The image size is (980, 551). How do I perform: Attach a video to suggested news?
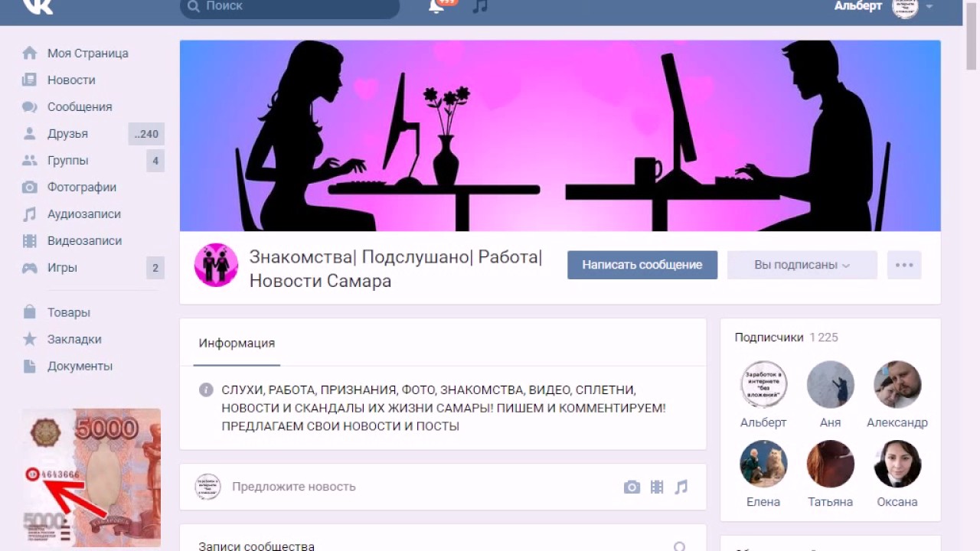tap(657, 487)
